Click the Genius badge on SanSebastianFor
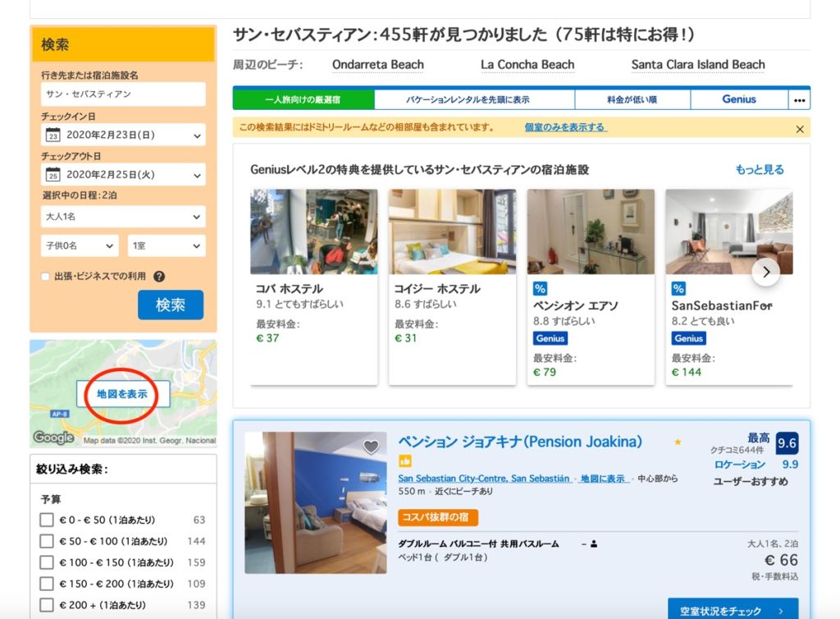840x619 pixels. tap(688, 338)
